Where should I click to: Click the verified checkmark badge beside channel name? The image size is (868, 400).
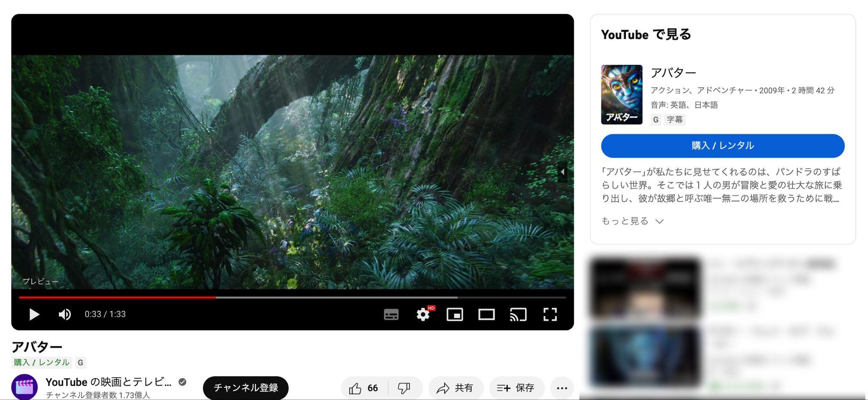click(x=182, y=382)
